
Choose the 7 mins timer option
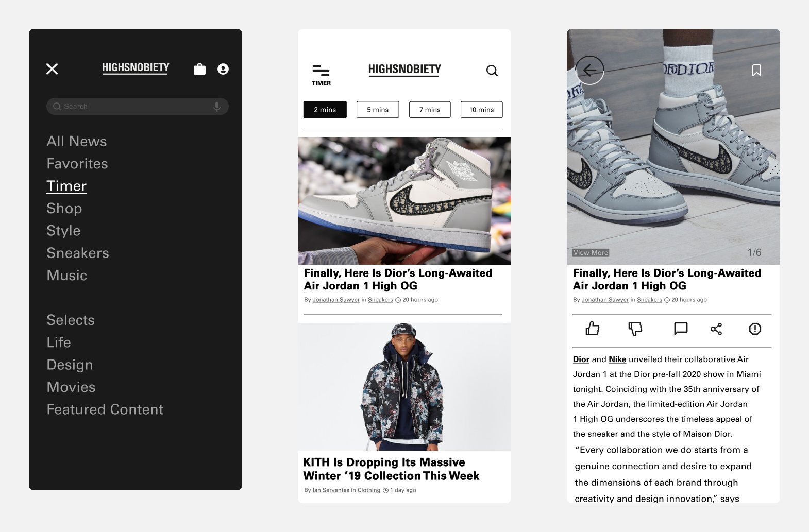pyautogui.click(x=430, y=110)
